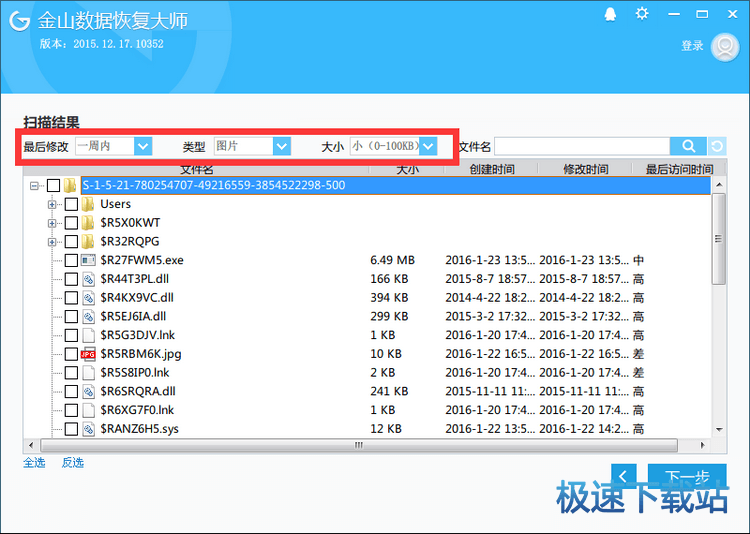Sort by 大小 column header
The width and height of the screenshot is (750, 534).
point(407,169)
